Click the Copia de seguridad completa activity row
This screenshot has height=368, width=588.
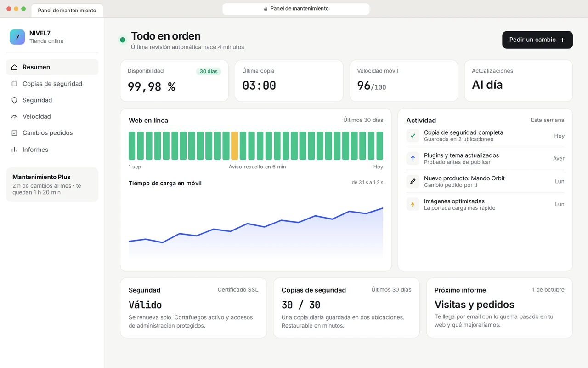coord(485,136)
